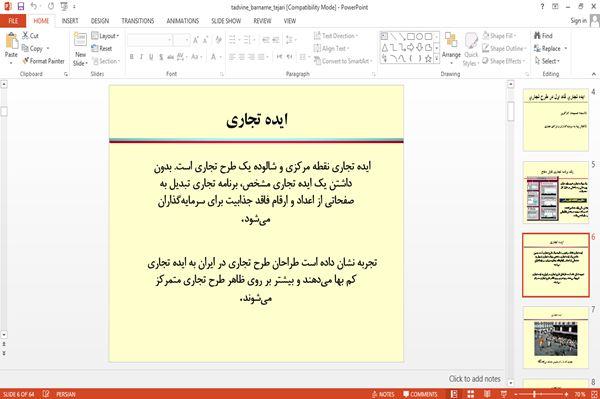
Task: Select slide 5 thumbnail
Action: click(x=556, y=192)
